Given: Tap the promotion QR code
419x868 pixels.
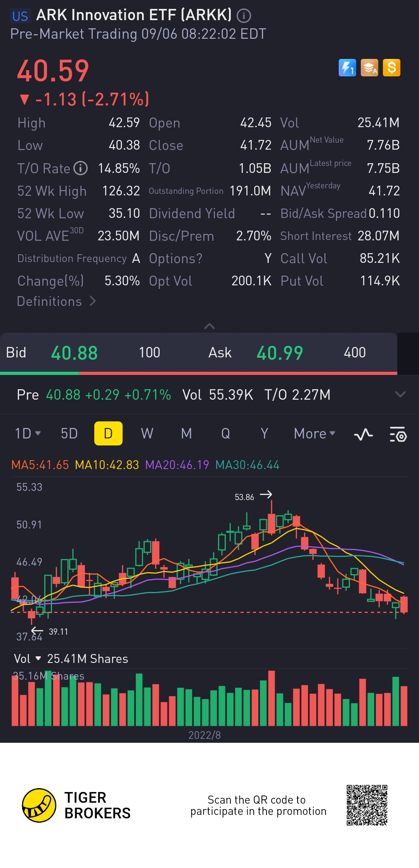Looking at the screenshot, I should point(367,805).
